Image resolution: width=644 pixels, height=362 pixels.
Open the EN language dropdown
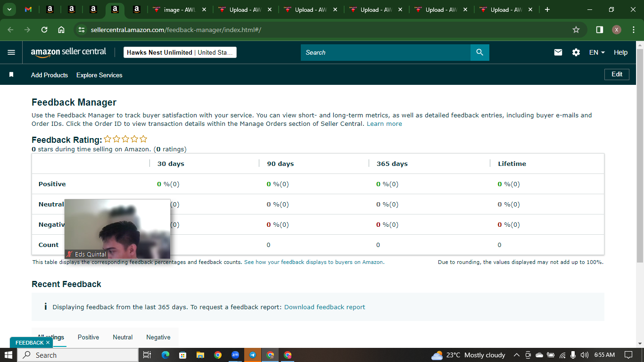[597, 52]
